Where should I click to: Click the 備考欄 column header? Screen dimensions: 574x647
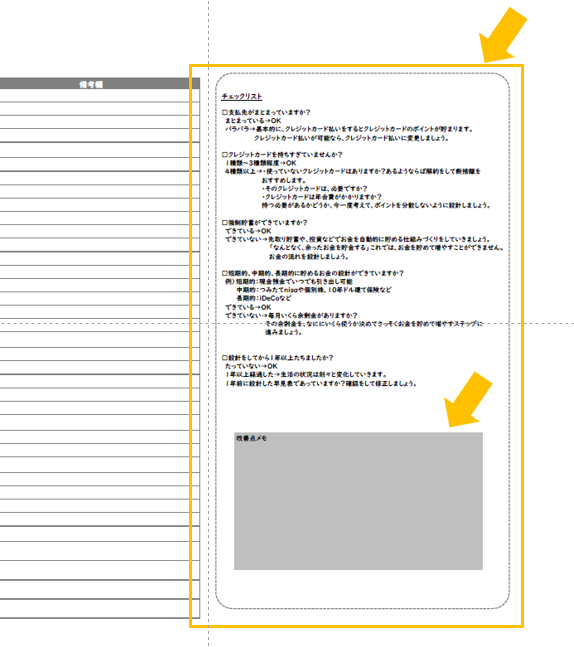(x=91, y=84)
